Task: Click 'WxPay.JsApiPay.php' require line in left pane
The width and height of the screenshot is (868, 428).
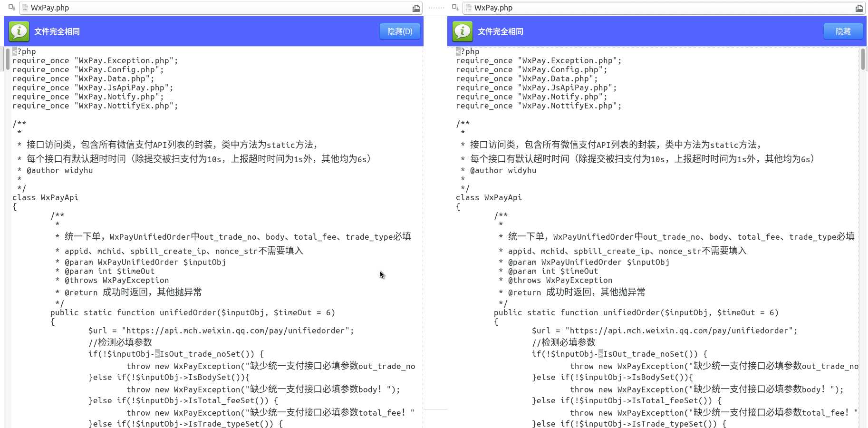Action: coord(93,88)
